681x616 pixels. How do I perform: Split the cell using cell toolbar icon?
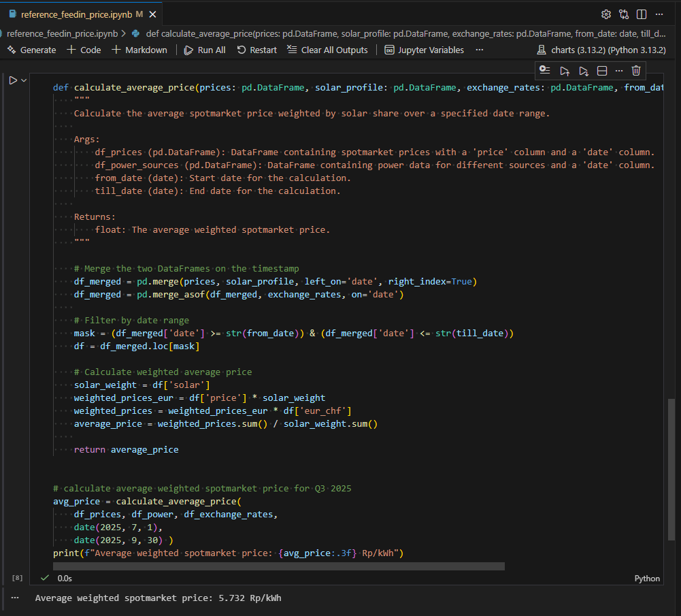coord(601,71)
